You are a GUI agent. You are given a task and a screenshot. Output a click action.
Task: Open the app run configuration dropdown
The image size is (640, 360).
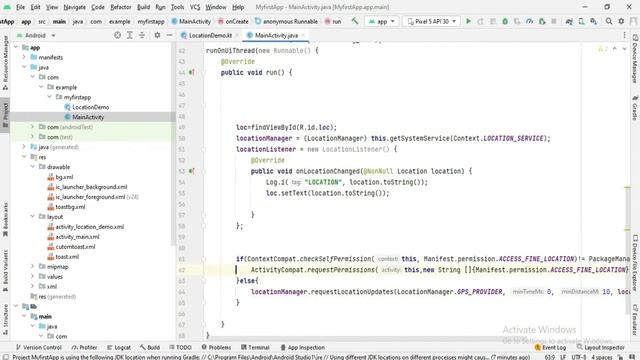pos(382,21)
